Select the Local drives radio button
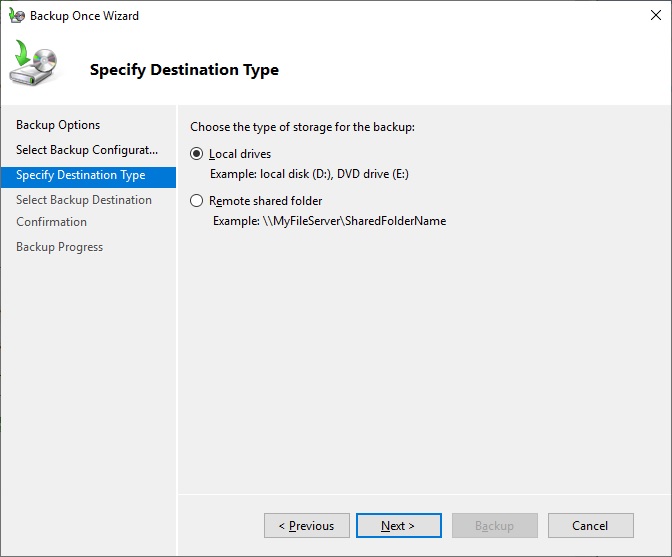 (x=197, y=154)
